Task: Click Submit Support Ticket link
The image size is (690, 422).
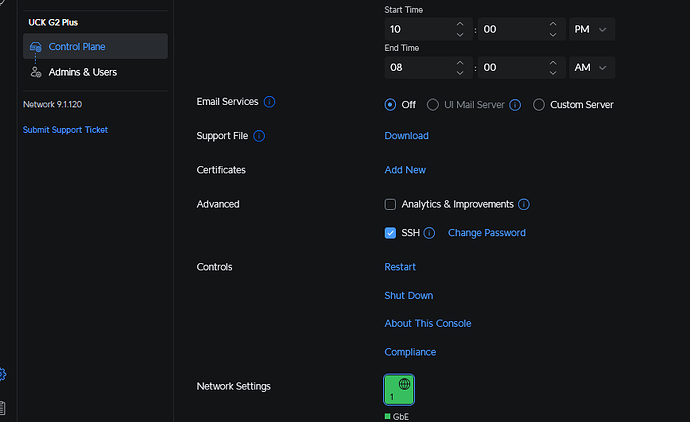Action: coord(65,130)
